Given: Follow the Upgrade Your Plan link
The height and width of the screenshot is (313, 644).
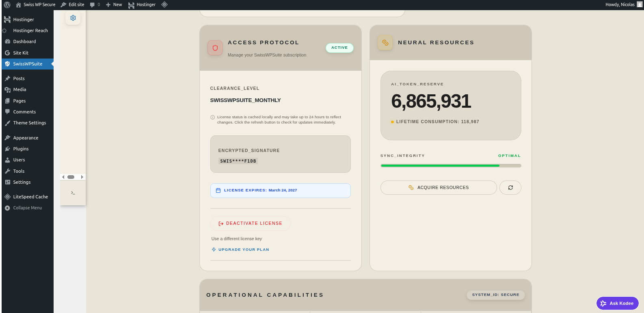Looking at the screenshot, I should [x=244, y=250].
